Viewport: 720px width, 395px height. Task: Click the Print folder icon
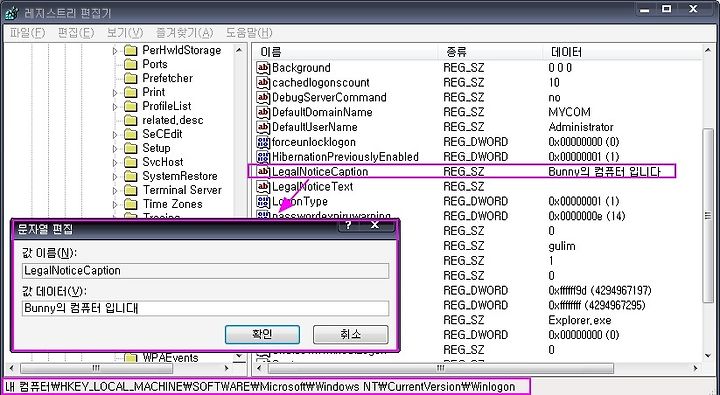pos(131,92)
